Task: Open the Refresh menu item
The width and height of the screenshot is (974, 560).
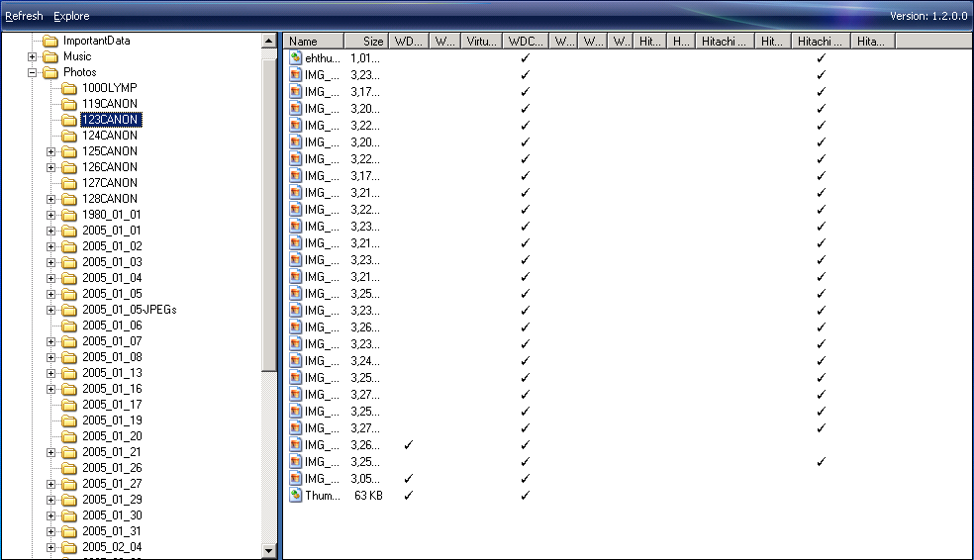Action: pos(24,16)
